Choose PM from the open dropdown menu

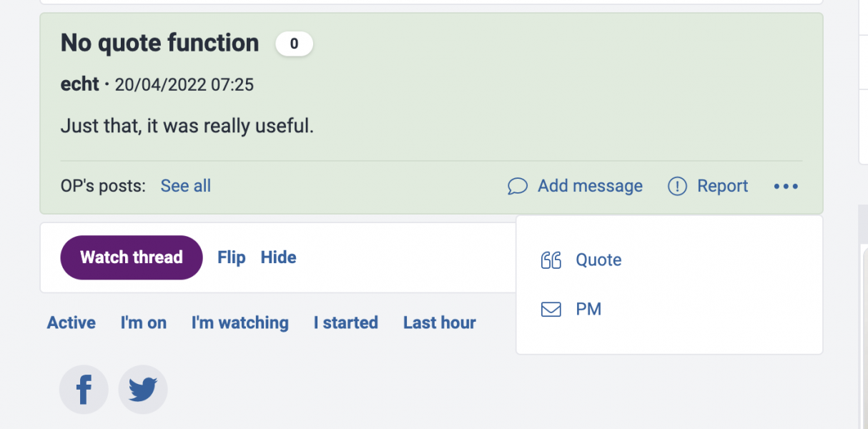(588, 309)
